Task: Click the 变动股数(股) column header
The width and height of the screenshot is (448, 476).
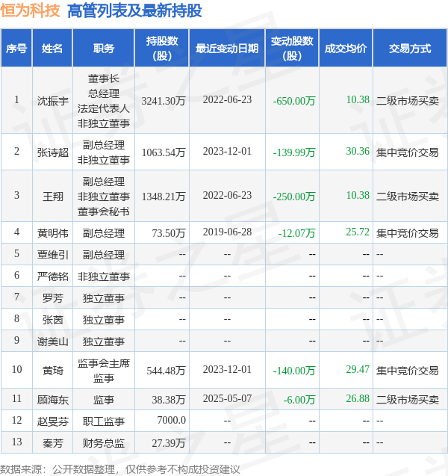Action: click(292, 49)
